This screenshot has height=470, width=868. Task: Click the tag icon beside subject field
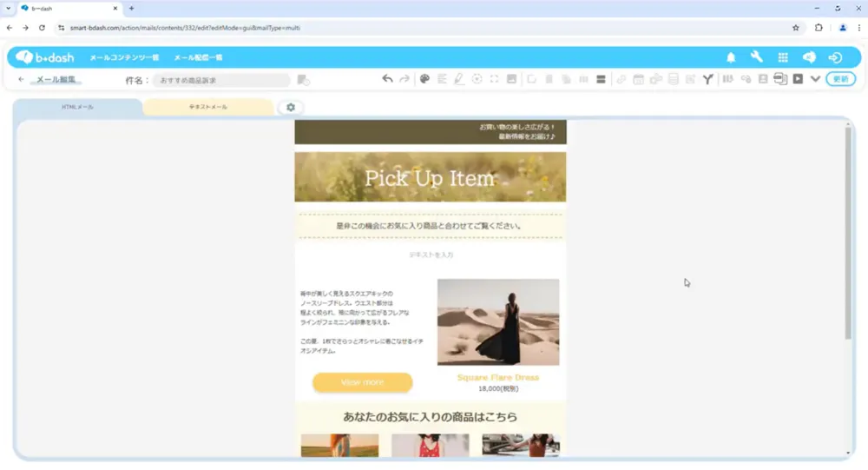point(303,81)
